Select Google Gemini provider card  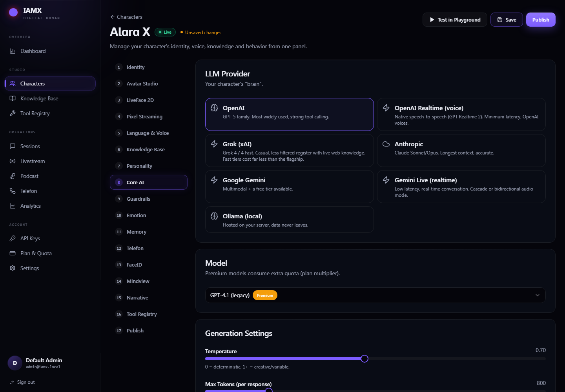tap(289, 187)
